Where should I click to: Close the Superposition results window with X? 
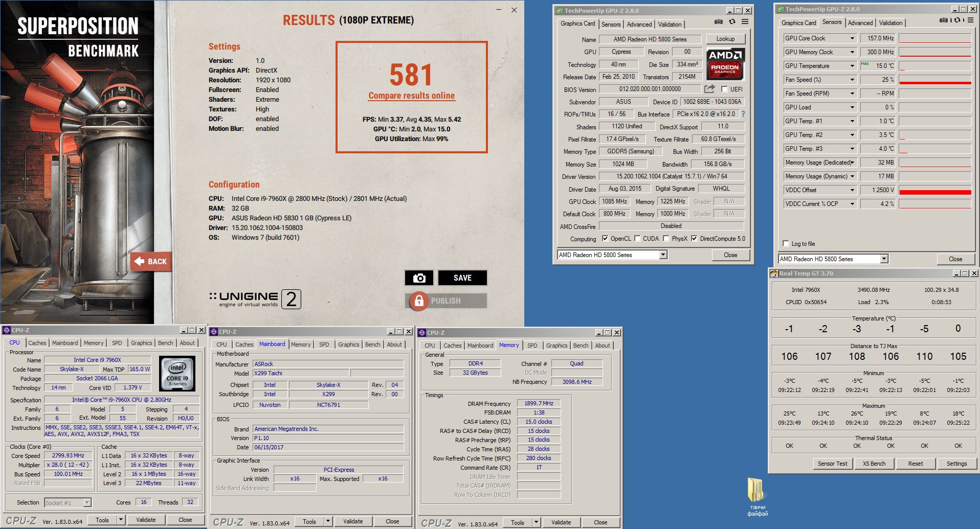tap(514, 10)
